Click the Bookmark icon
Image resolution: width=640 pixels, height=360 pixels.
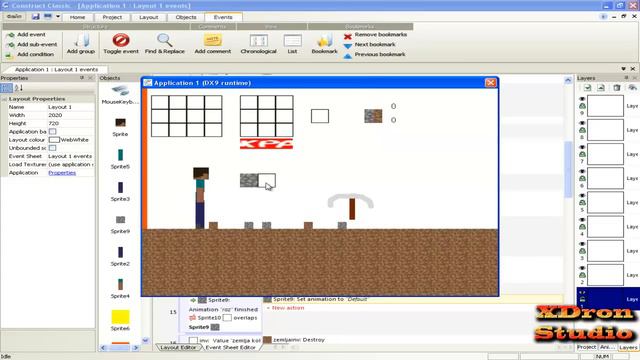coord(324,41)
